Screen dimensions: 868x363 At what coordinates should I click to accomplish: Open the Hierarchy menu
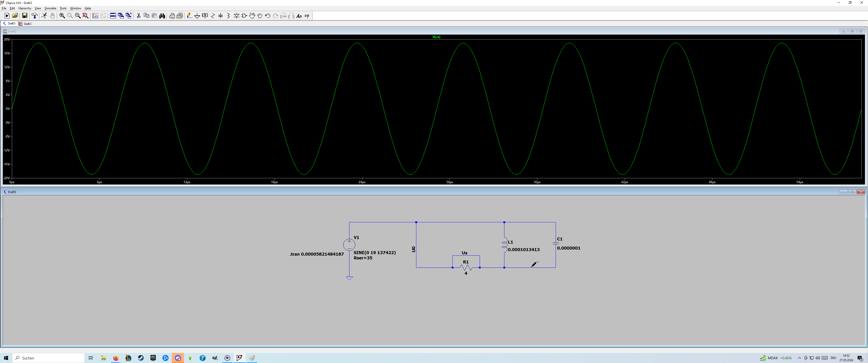coord(24,8)
